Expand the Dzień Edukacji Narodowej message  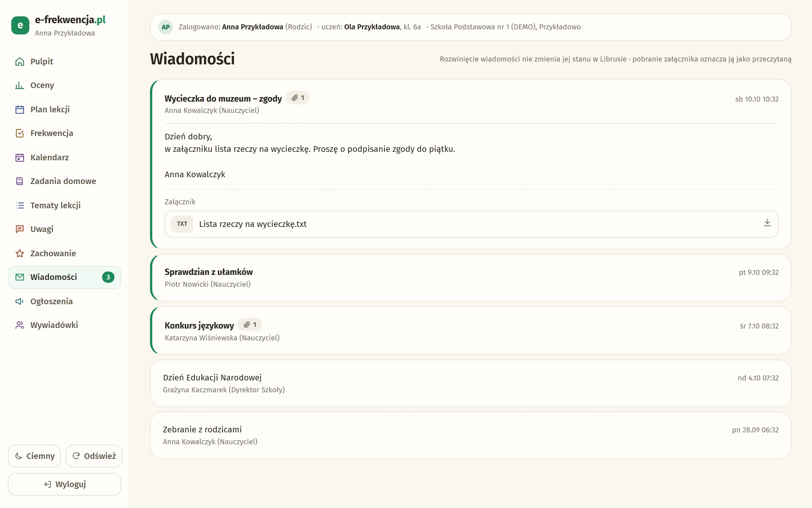(x=471, y=383)
